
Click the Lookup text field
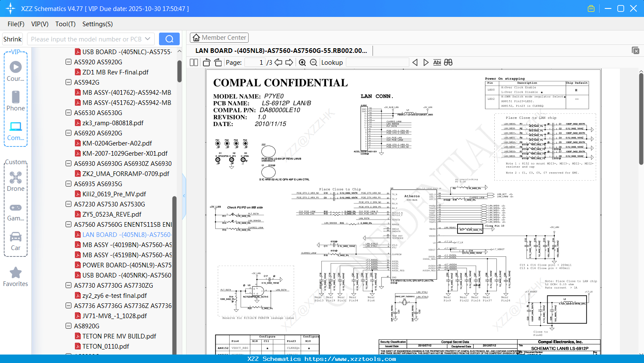click(x=377, y=62)
